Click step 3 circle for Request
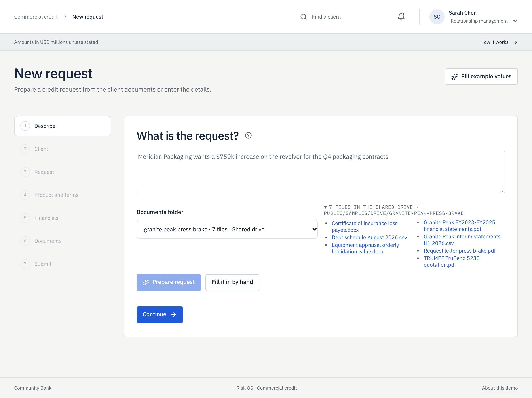This screenshot has width=532, height=398. pos(25,172)
